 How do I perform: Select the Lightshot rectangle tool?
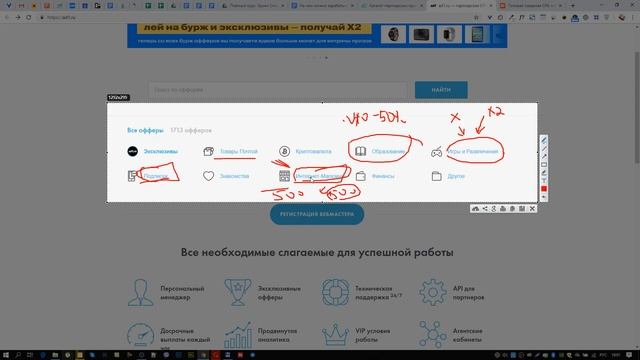coord(544,165)
